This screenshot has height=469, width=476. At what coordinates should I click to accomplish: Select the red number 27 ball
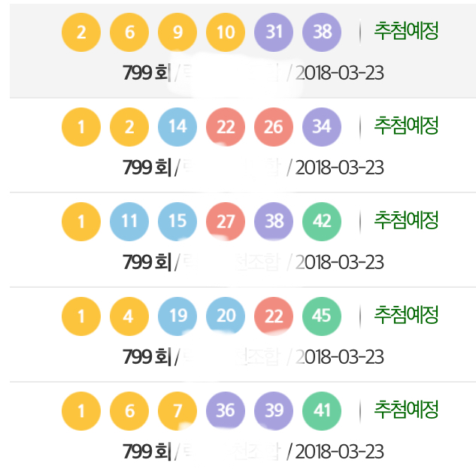[226, 221]
